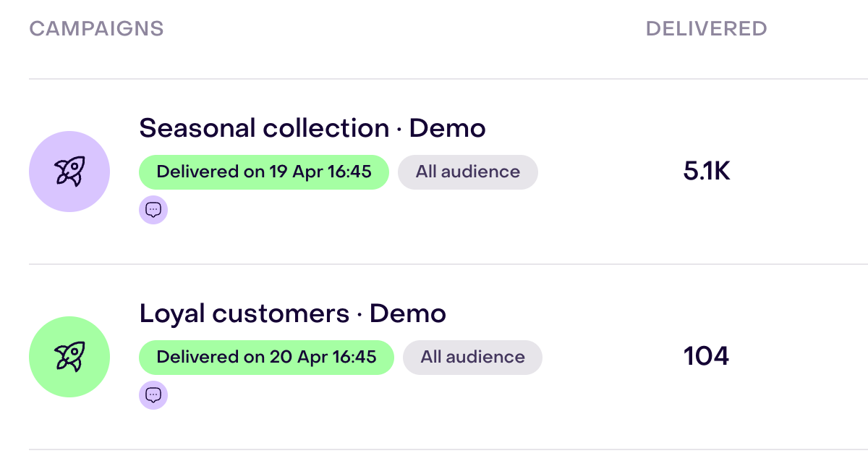Select the All audience tag on Seasonal collection

coord(468,172)
